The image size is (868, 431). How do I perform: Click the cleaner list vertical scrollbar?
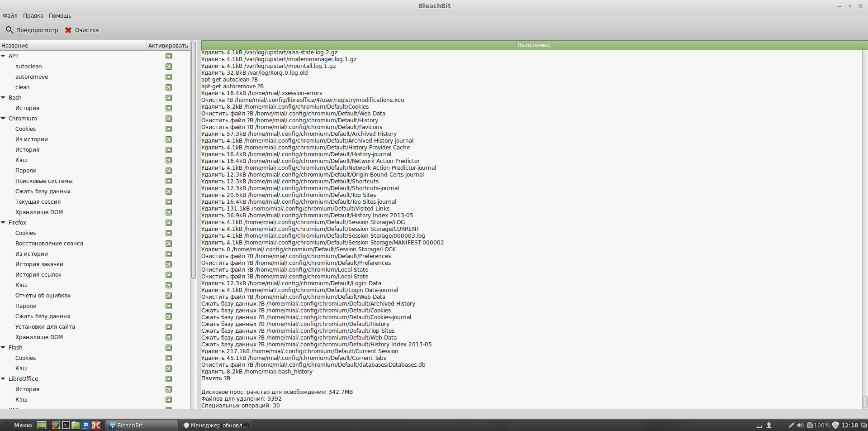click(194, 160)
